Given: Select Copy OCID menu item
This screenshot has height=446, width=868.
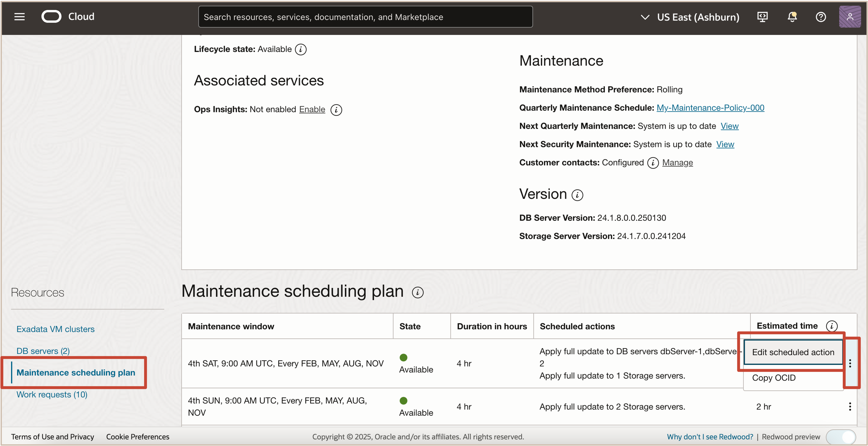Looking at the screenshot, I should point(774,378).
